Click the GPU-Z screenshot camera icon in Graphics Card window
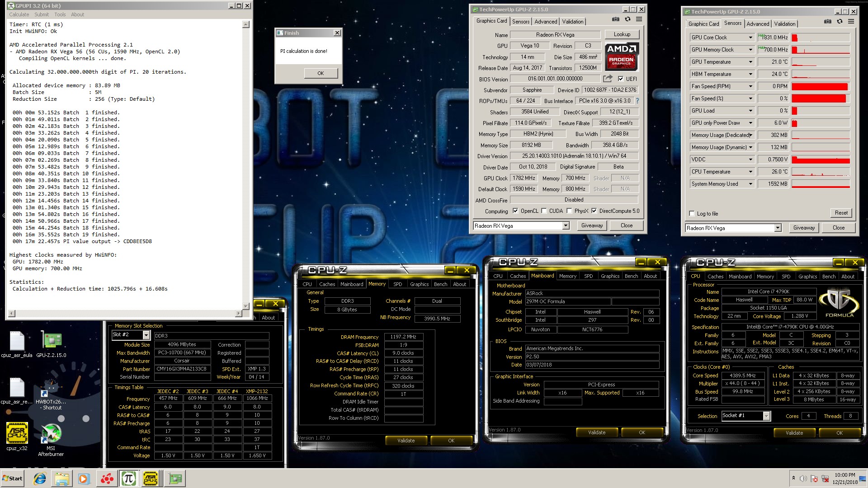Screen dimensions: 868x488 615,19
